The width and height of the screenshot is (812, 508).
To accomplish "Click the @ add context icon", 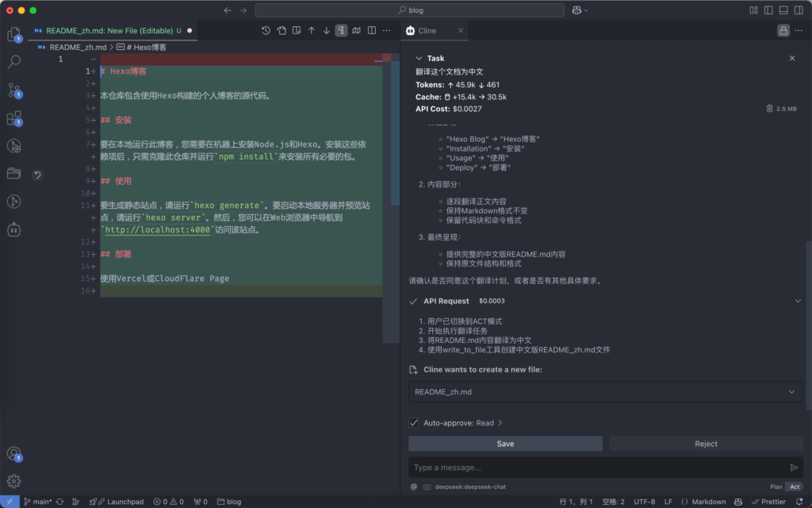I will pos(414,487).
